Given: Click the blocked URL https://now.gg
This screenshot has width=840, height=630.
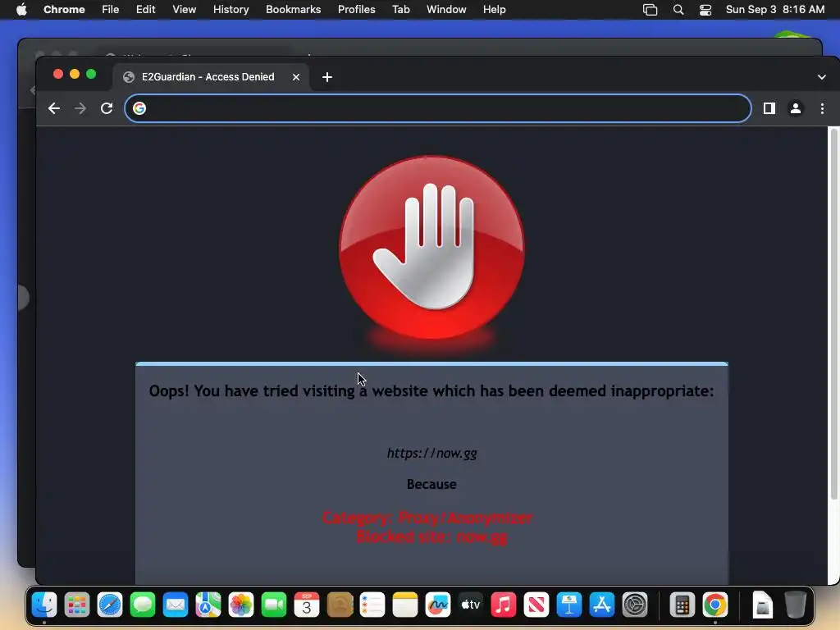Looking at the screenshot, I should (431, 453).
